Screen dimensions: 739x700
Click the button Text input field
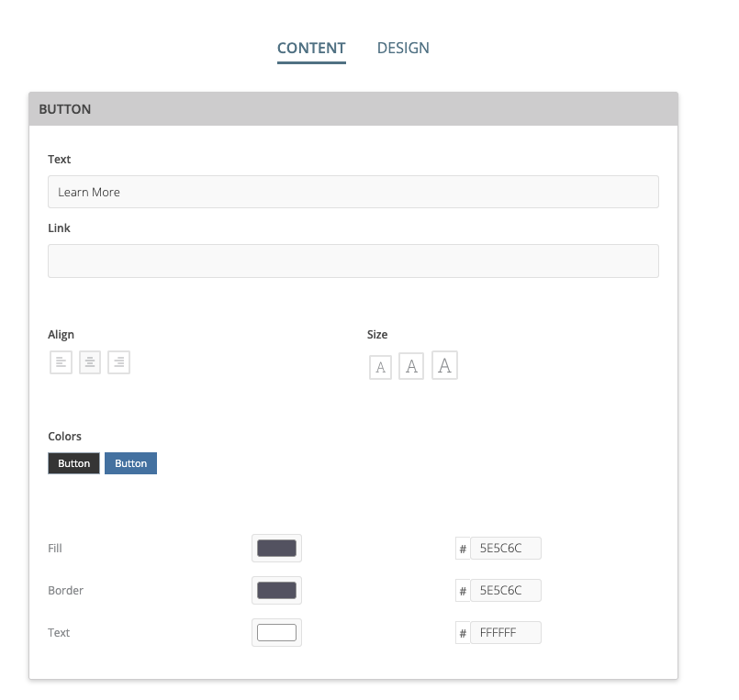point(353,192)
